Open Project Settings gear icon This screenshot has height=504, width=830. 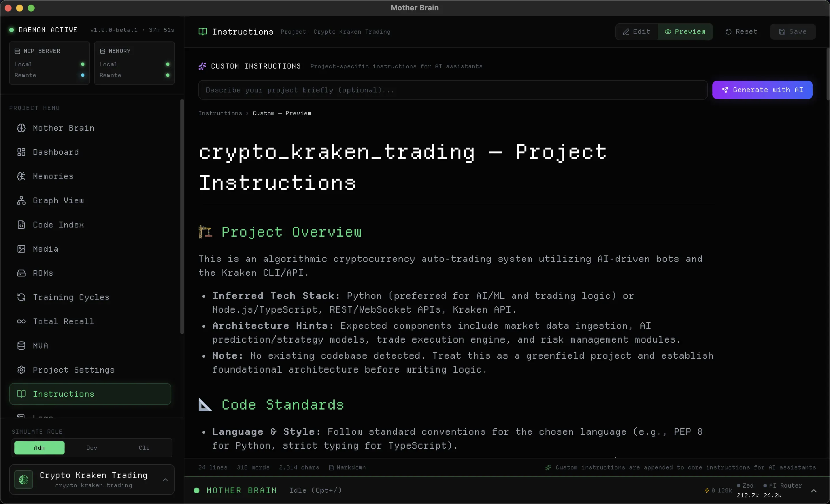tap(21, 370)
